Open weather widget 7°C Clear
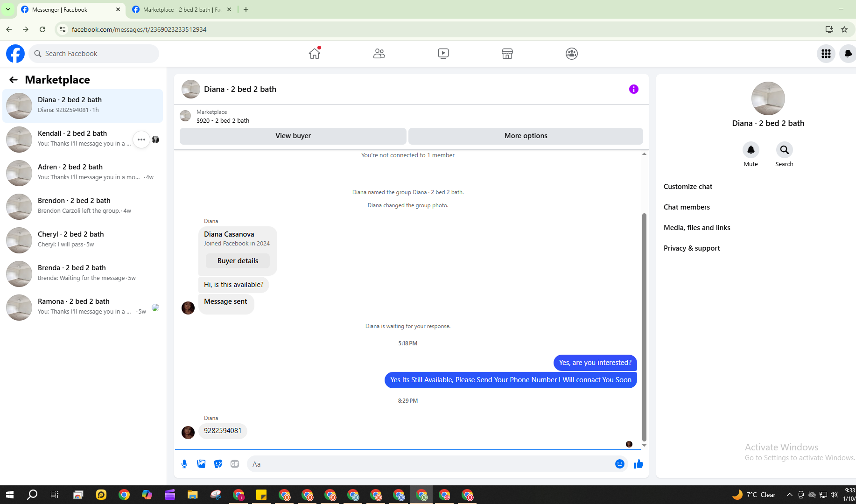The width and height of the screenshot is (856, 504). pyautogui.click(x=754, y=495)
